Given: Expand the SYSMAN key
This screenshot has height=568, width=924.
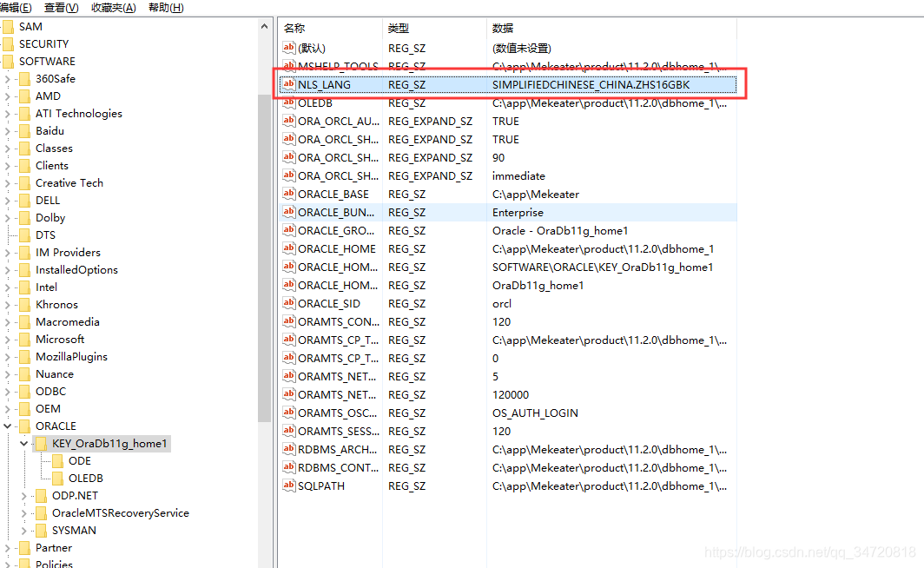Looking at the screenshot, I should [23, 531].
